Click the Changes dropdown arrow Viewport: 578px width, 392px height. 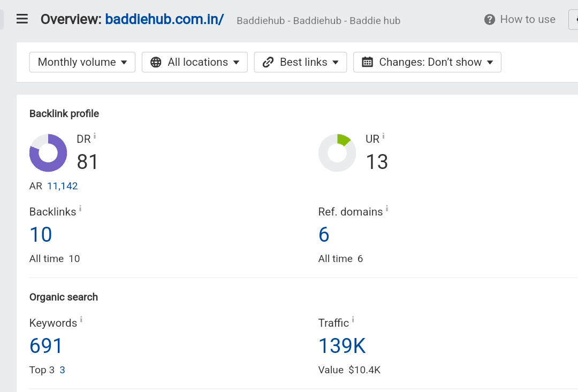(x=490, y=62)
